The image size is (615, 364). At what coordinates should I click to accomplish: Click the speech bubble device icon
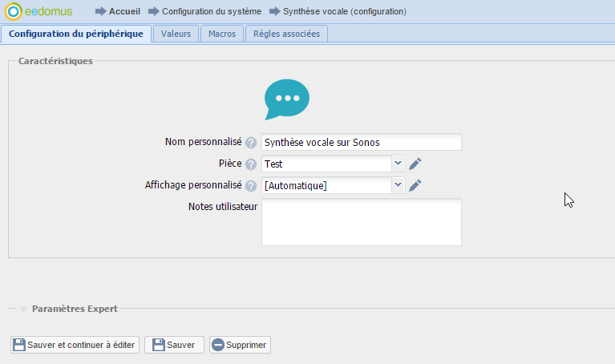(286, 99)
